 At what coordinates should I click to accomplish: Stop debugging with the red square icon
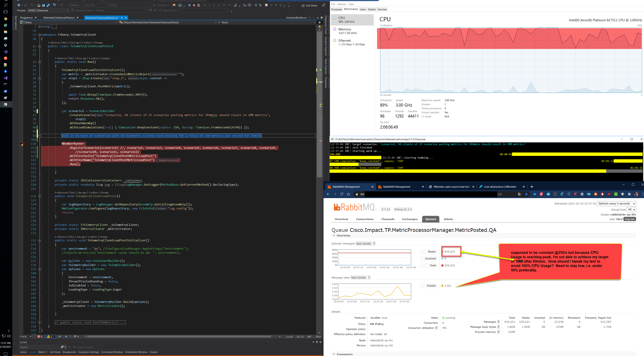point(194,5)
